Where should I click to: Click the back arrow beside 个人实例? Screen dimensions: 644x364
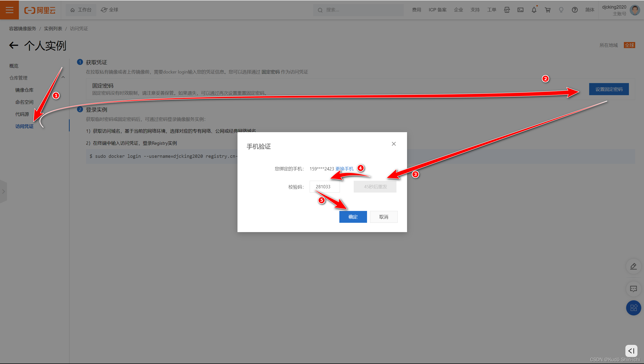pyautogui.click(x=14, y=45)
